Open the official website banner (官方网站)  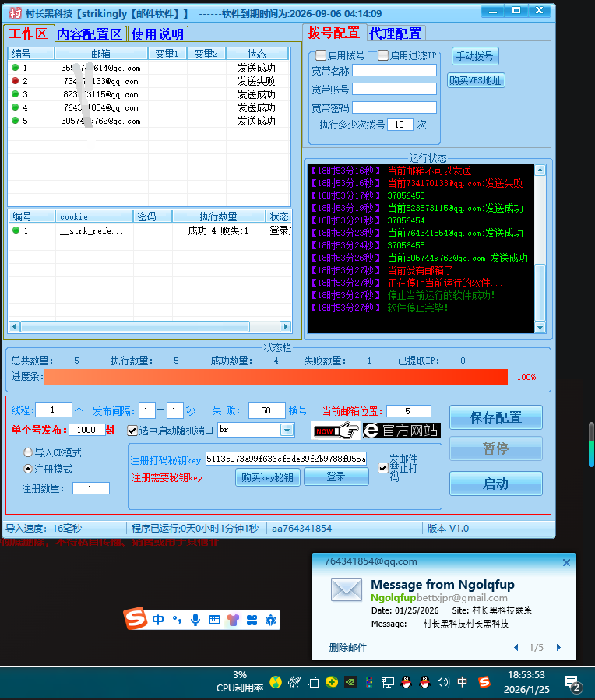click(402, 431)
